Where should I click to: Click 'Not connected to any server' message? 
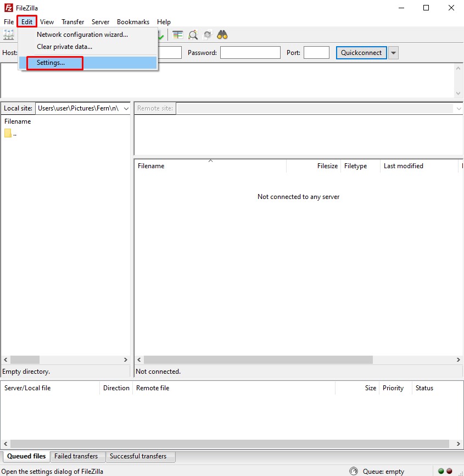coord(298,197)
